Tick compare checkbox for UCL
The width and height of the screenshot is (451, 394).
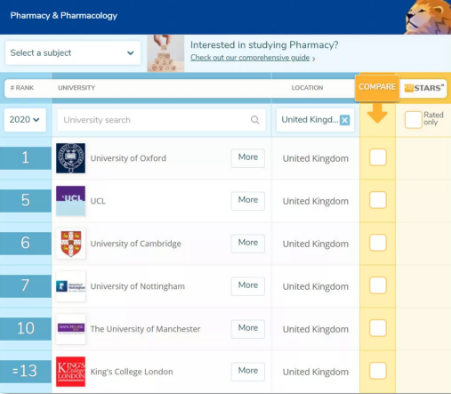pyautogui.click(x=378, y=200)
